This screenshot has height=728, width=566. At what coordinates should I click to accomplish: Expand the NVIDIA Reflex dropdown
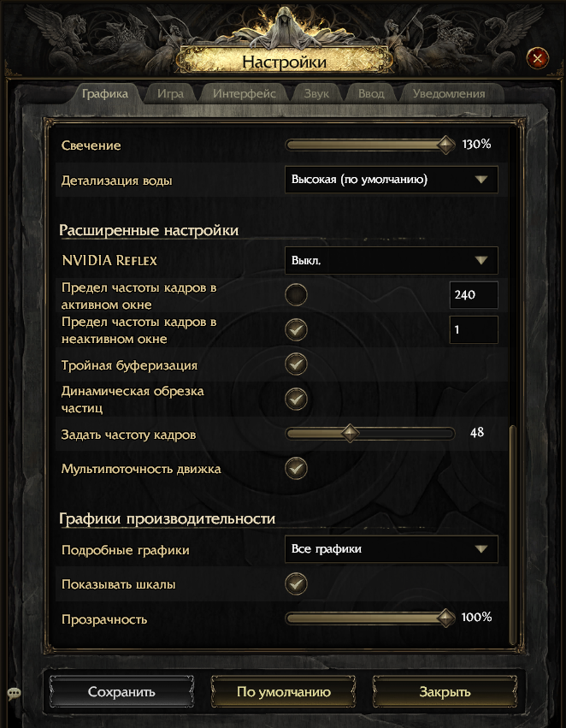(391, 260)
